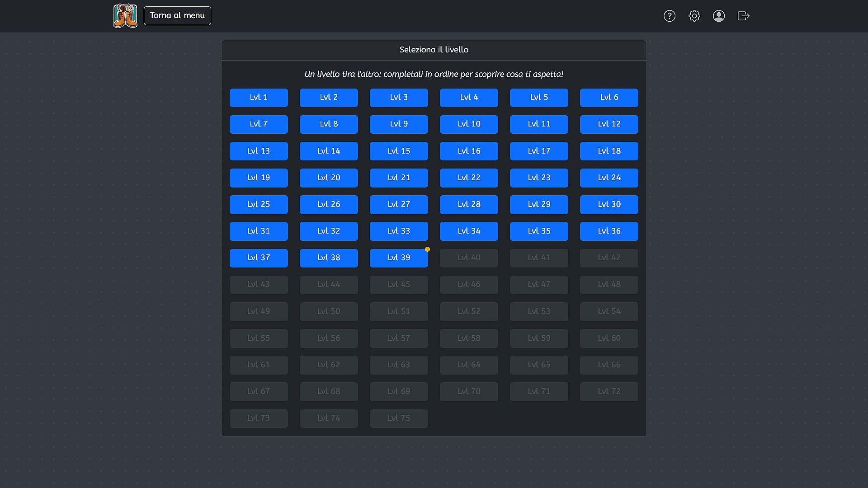868x488 pixels.
Task: Select Lvl 16
Action: (x=469, y=151)
